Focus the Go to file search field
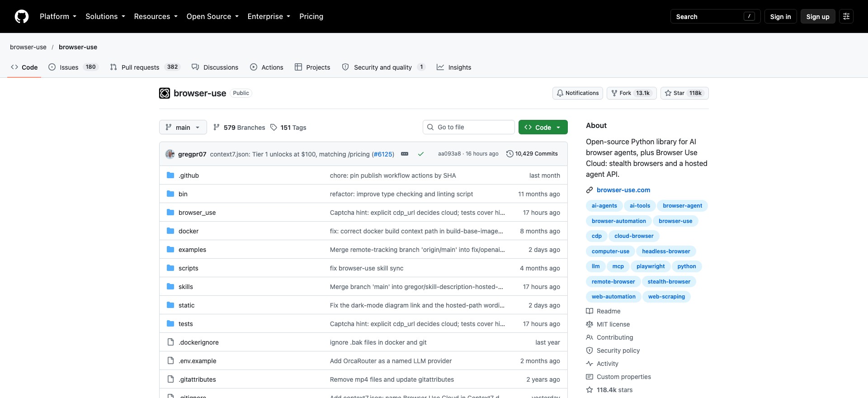Image resolution: width=868 pixels, height=398 pixels. 469,127
